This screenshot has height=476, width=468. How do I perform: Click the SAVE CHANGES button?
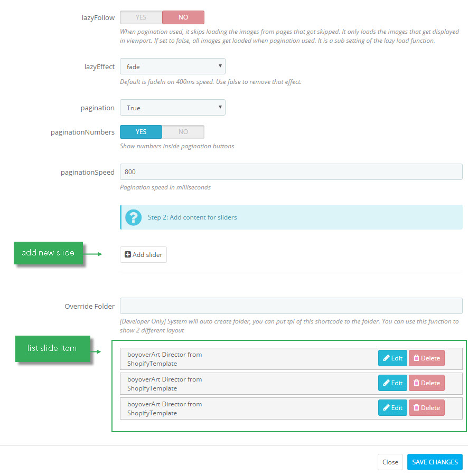coord(435,462)
